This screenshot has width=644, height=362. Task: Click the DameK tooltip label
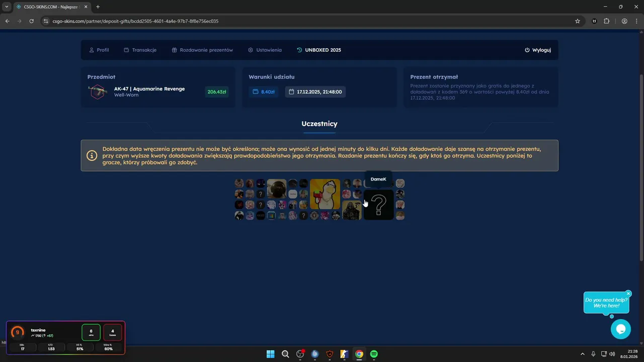(378, 179)
